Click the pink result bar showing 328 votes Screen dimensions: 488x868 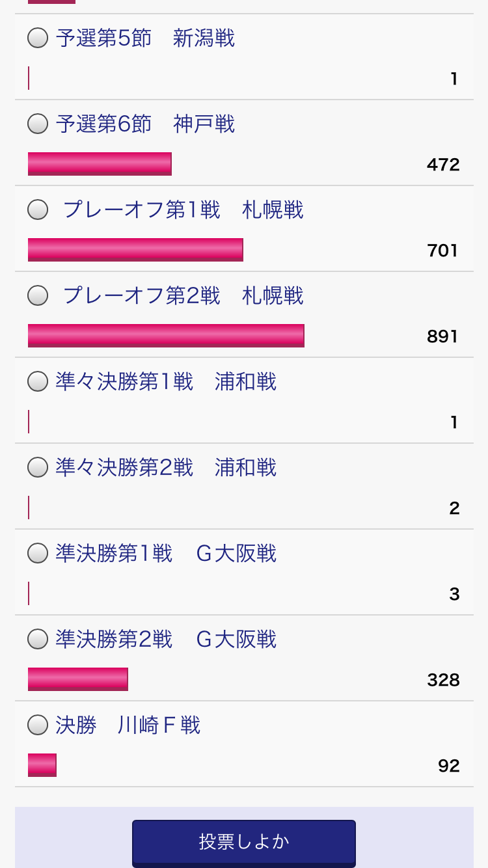(78, 679)
